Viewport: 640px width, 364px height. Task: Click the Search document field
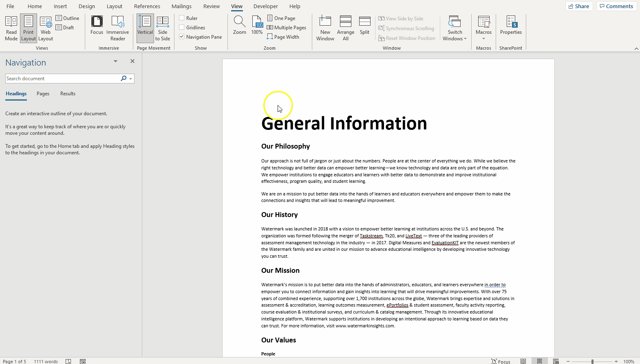point(62,79)
